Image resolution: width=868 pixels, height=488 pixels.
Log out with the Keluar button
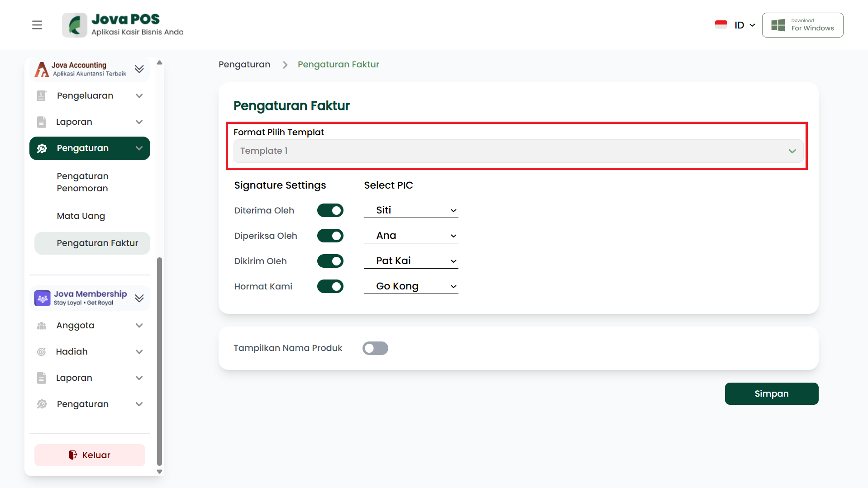[90, 455]
